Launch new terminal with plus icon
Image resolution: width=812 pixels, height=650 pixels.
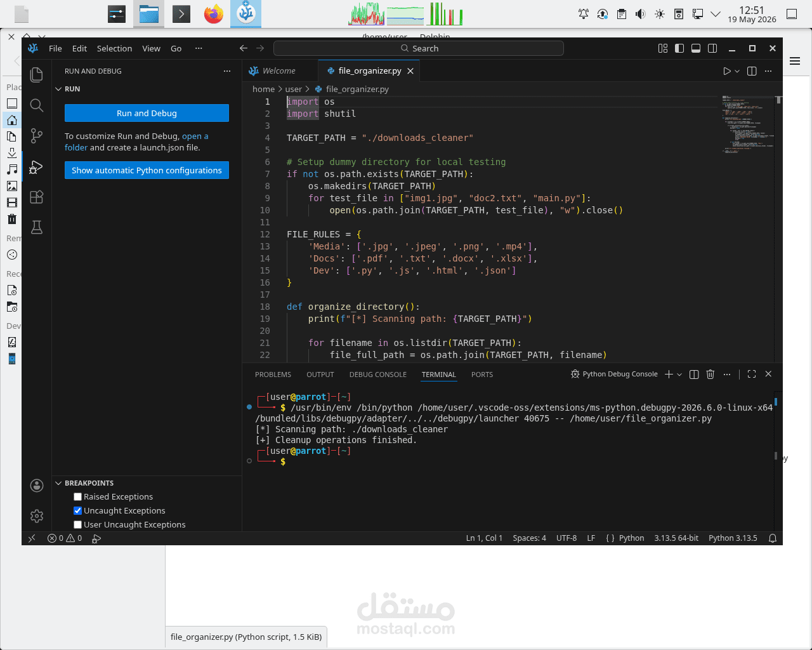pos(669,375)
